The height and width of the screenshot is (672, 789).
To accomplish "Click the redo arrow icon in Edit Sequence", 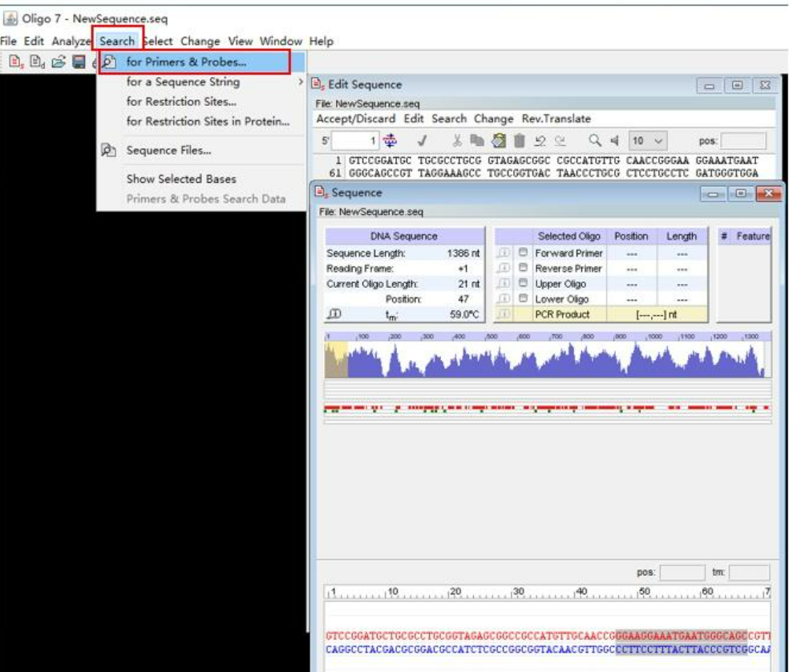I will (x=560, y=141).
